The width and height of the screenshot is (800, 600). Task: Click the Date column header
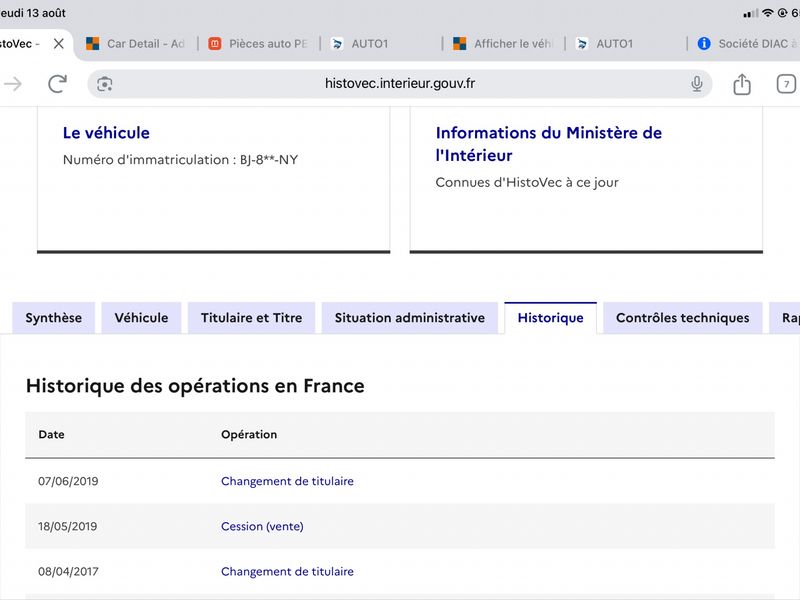pos(52,435)
